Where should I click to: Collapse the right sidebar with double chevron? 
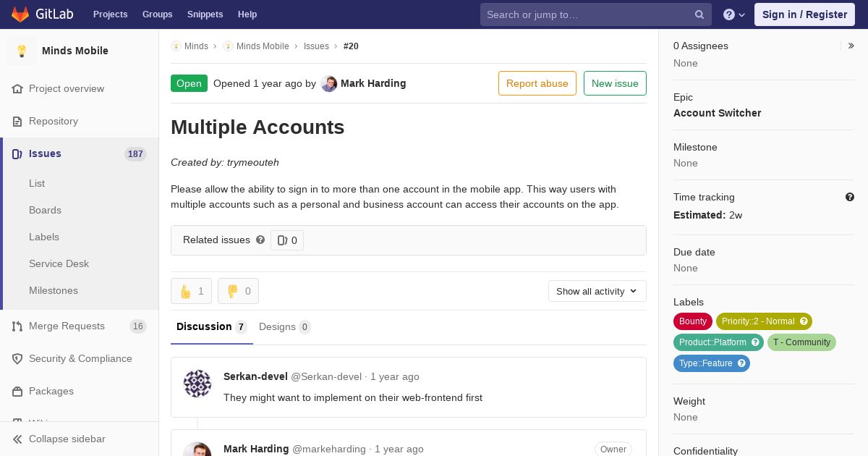851,46
